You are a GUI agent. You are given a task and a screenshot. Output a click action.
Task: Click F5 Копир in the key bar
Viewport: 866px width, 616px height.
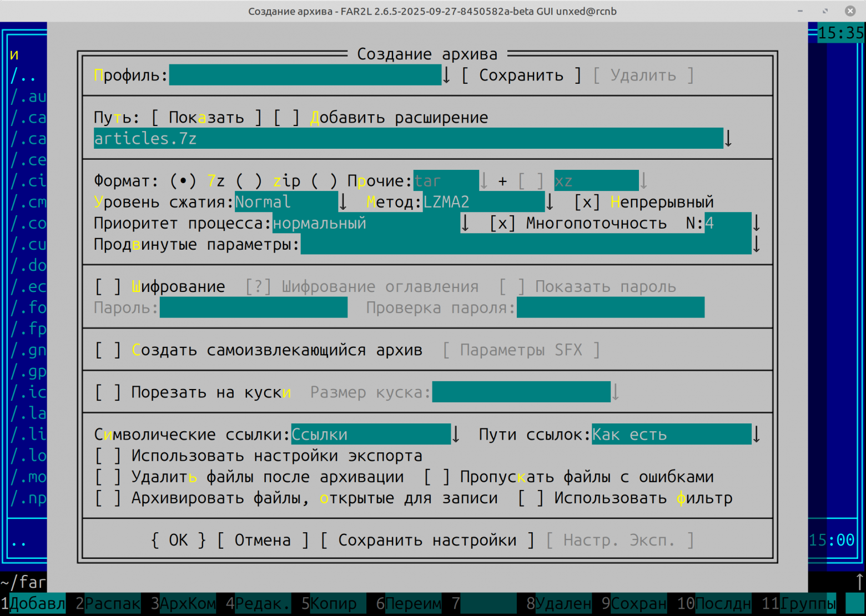tap(333, 604)
